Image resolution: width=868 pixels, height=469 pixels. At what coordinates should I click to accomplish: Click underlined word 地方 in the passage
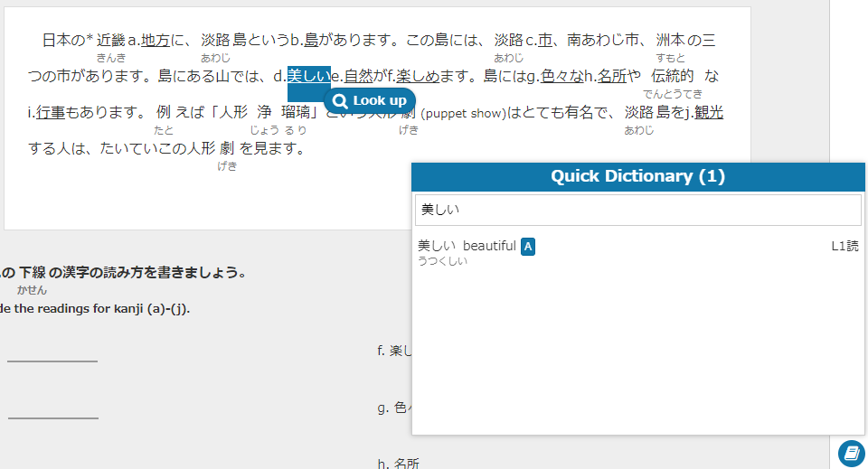pos(156,40)
